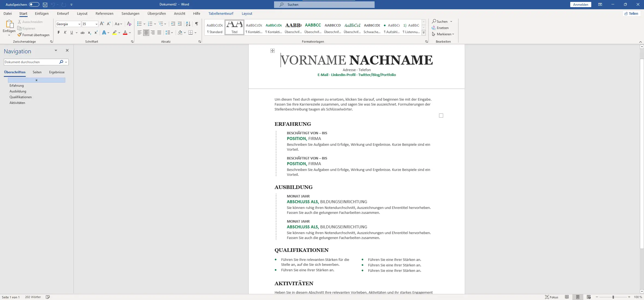Click the save diskette icon in the title bar
This screenshot has height=300, width=644.
pyautogui.click(x=45, y=5)
